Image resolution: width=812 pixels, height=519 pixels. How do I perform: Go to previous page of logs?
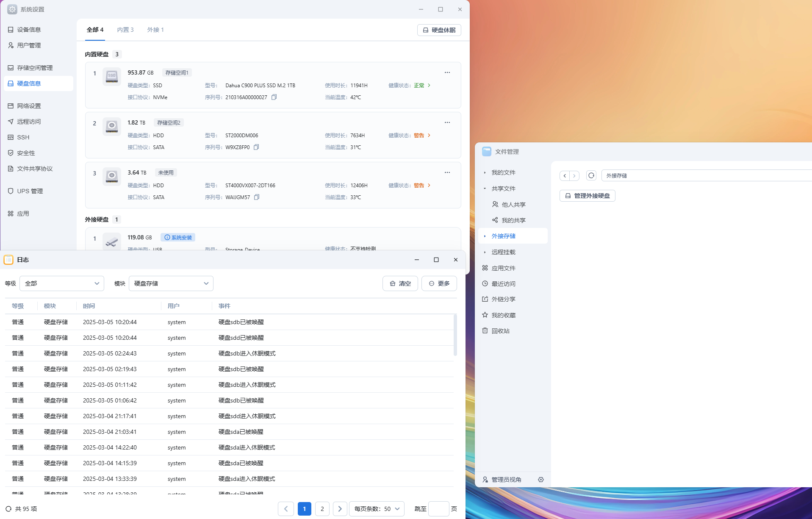tap(286, 509)
